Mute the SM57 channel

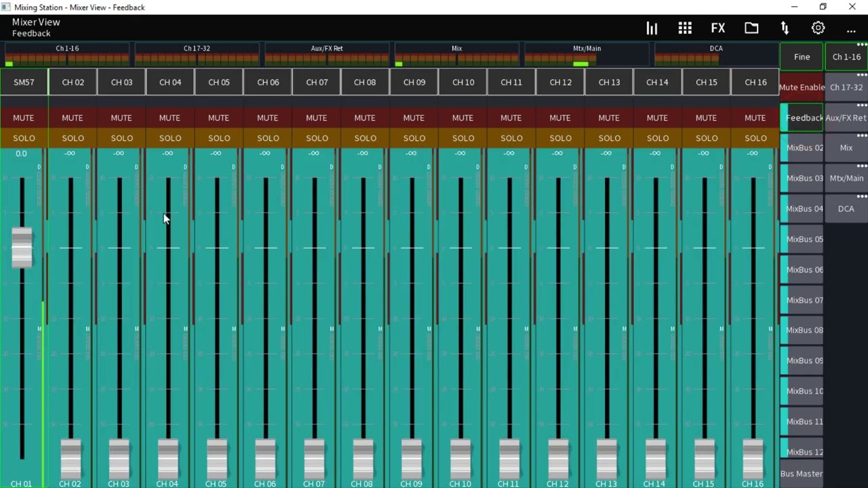[x=24, y=118]
